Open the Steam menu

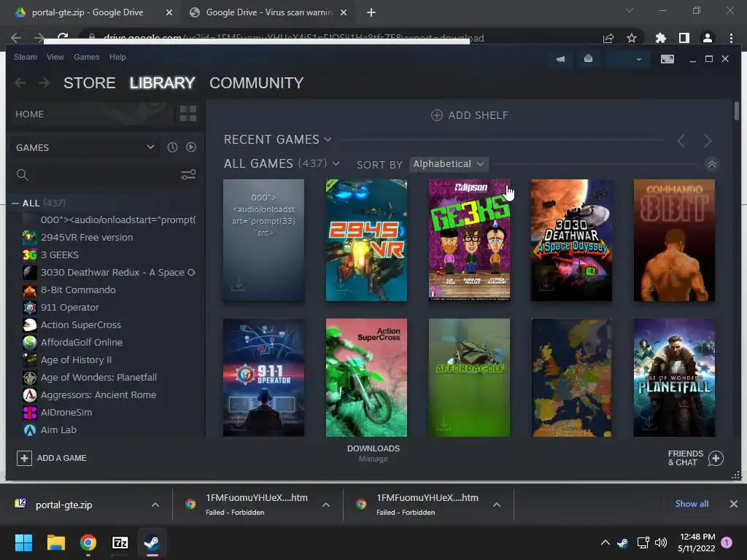pos(26,57)
